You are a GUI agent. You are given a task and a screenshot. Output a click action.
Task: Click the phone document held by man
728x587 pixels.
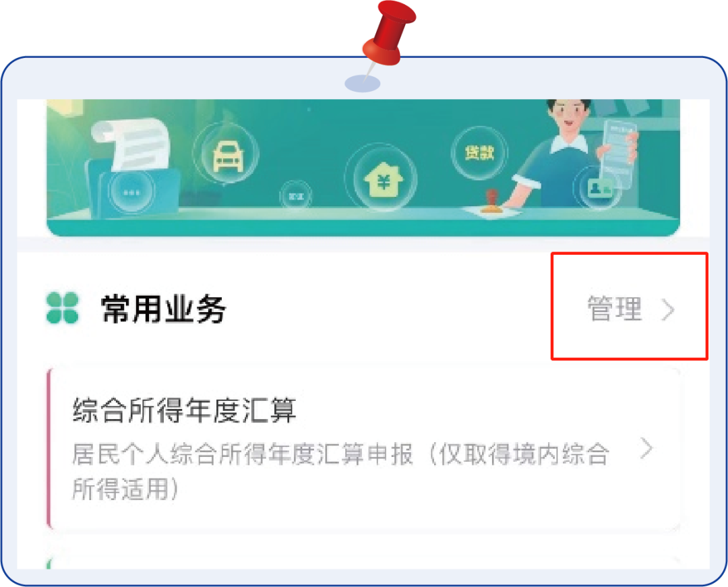coord(620,153)
